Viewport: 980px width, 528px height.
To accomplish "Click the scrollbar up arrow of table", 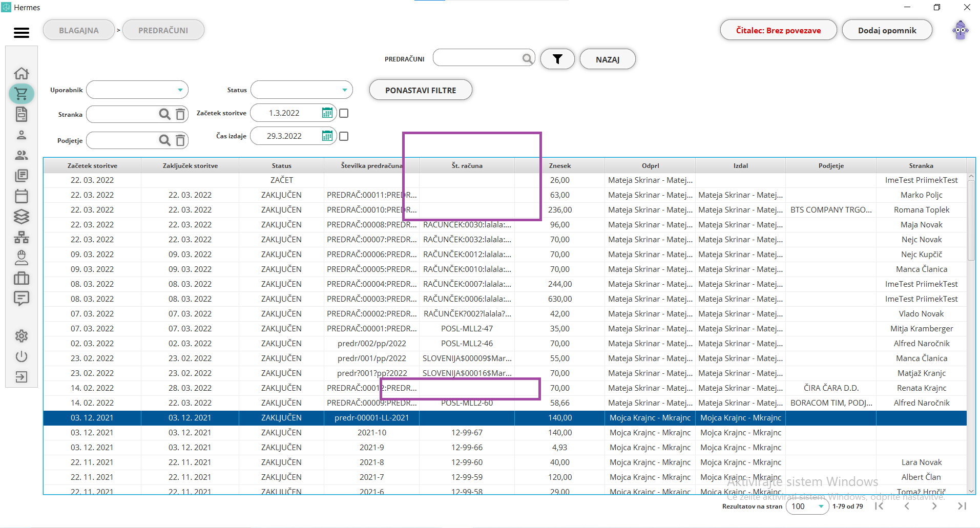I will pos(971,176).
